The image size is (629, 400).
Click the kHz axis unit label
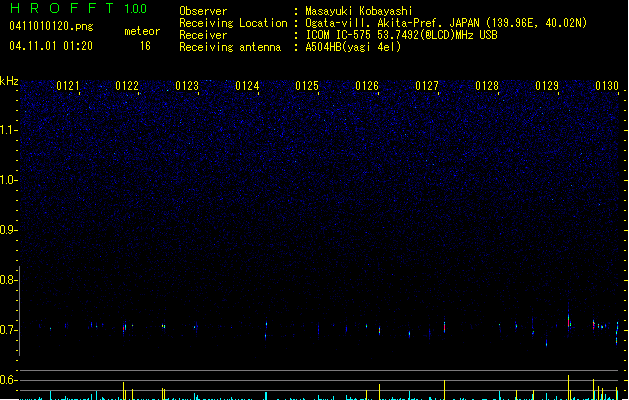pos(9,81)
